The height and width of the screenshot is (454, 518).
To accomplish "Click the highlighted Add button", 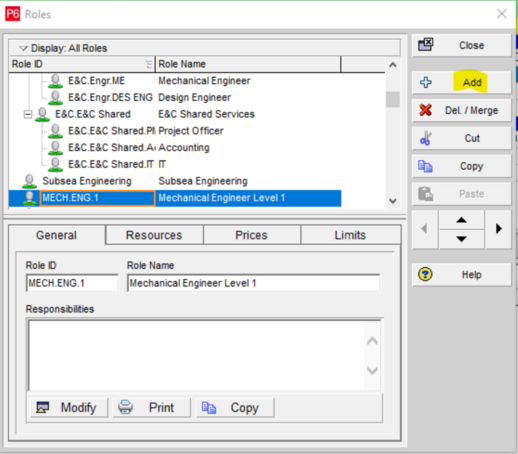I will click(x=461, y=82).
